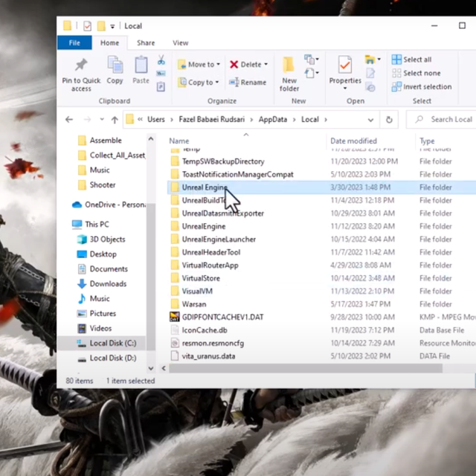The image size is (476, 476).
Task: Click the Copy icon in Clipboard group
Action: (x=115, y=66)
